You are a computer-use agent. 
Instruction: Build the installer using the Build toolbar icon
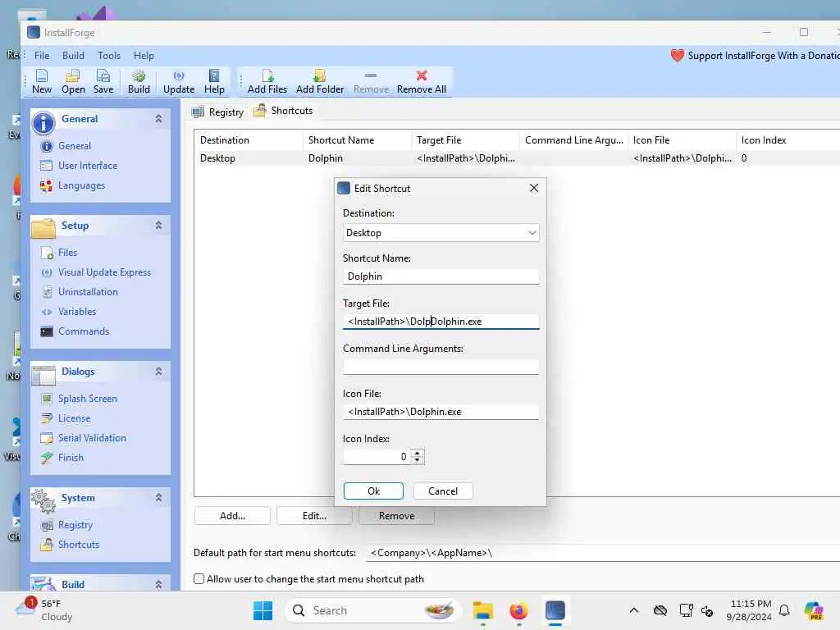tap(139, 81)
